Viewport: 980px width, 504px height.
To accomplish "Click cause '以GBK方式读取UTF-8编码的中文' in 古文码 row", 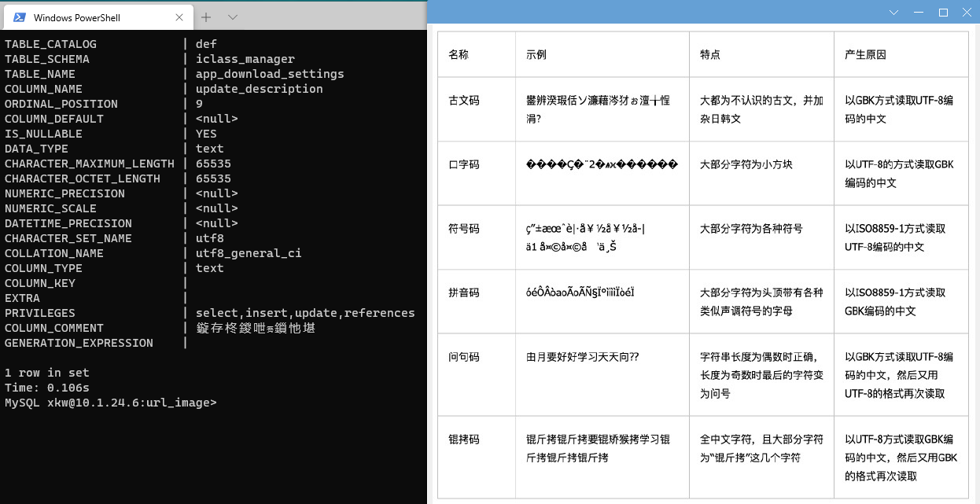I will tap(899, 109).
